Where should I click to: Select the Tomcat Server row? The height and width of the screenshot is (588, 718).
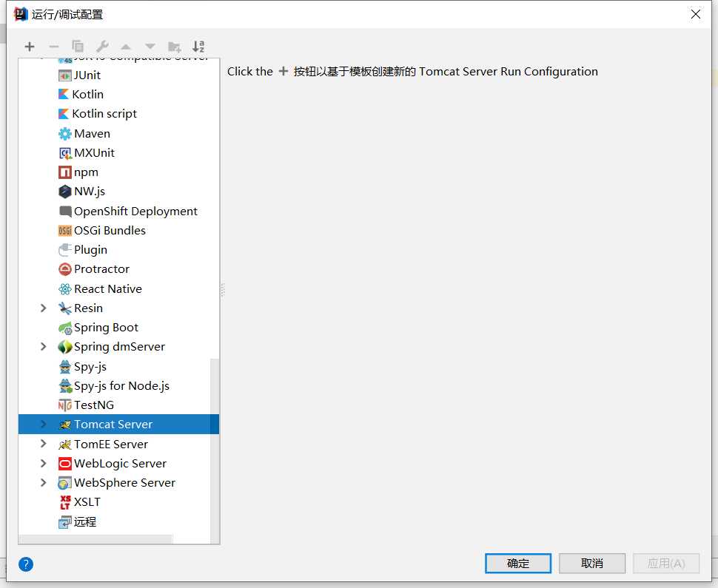pyautogui.click(x=118, y=425)
